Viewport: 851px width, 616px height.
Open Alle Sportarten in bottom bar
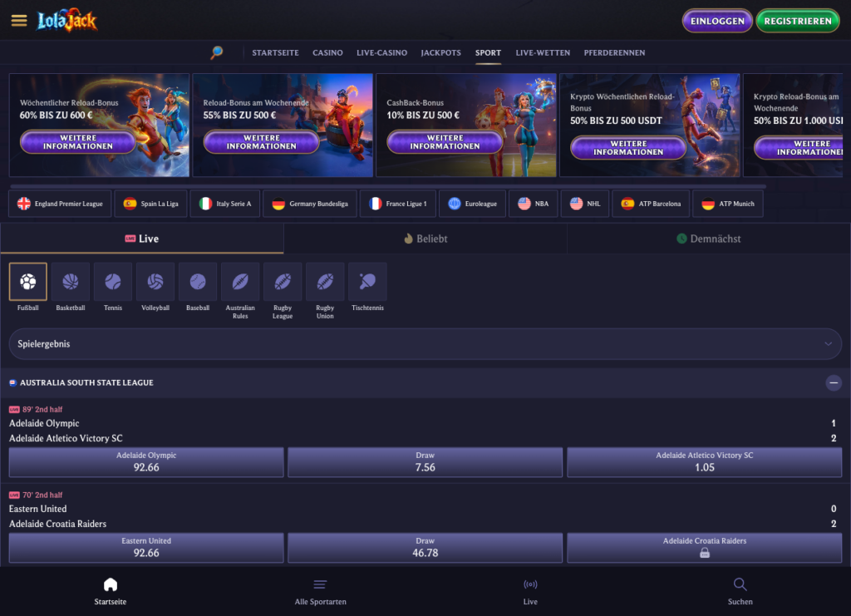tap(320, 591)
